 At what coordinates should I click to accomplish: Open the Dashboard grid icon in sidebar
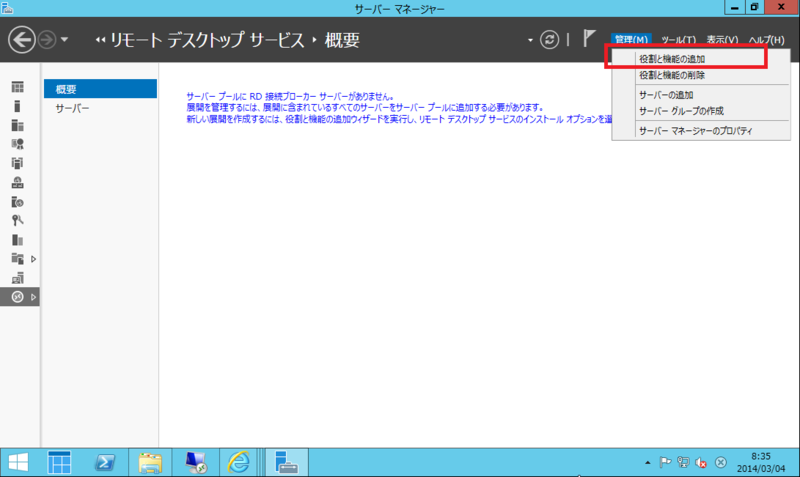(17, 87)
